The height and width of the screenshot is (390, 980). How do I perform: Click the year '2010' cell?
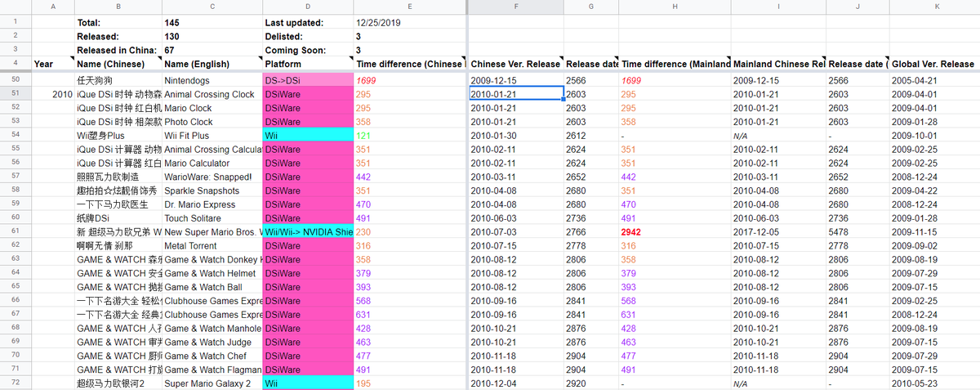pos(52,94)
